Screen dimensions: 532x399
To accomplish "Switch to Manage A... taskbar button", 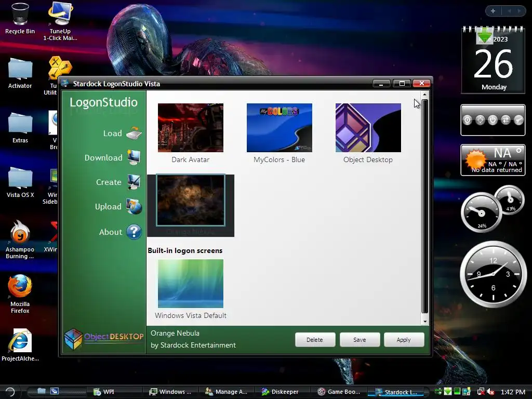I will 227,392.
